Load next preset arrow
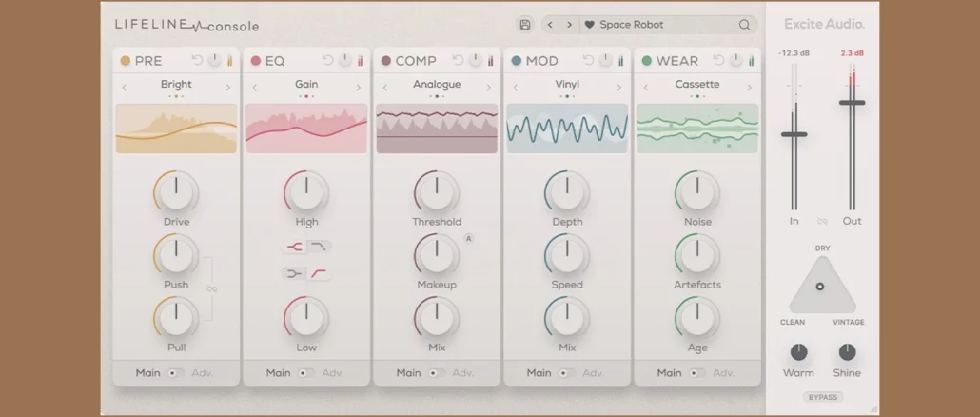This screenshot has width=980, height=417. tap(569, 25)
